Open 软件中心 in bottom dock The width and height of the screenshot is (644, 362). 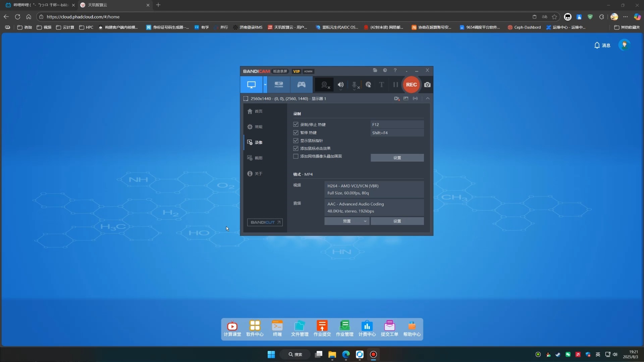(x=255, y=329)
